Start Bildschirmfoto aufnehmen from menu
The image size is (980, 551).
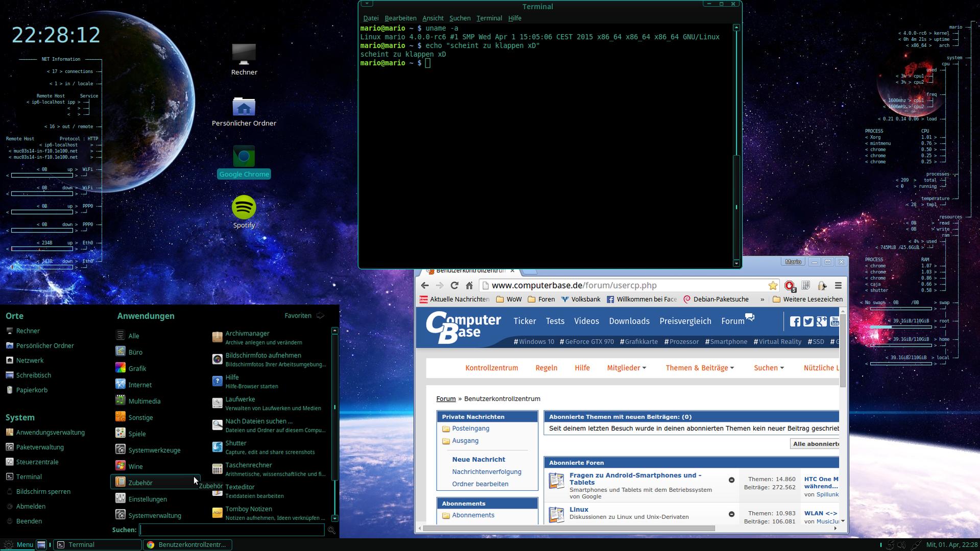[x=269, y=360]
